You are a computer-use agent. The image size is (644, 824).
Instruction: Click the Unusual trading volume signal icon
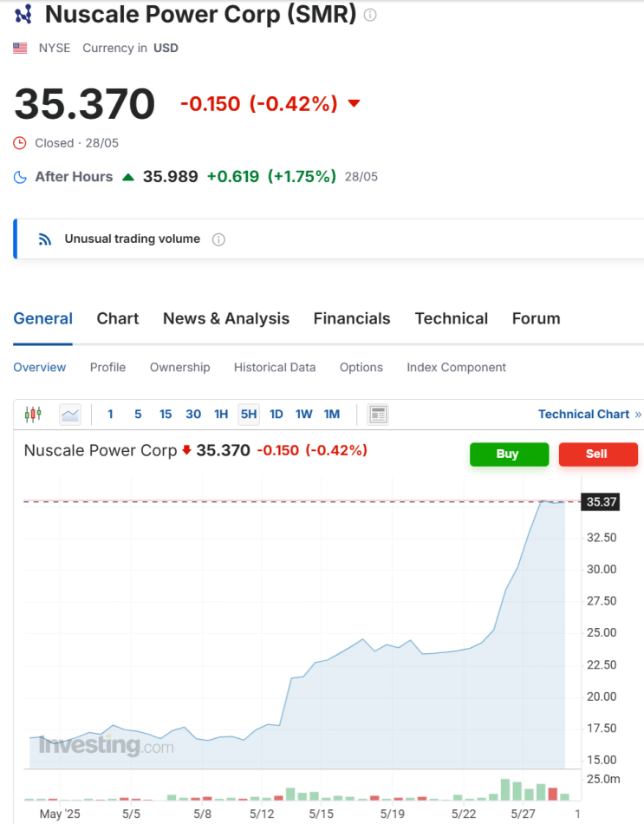click(46, 239)
